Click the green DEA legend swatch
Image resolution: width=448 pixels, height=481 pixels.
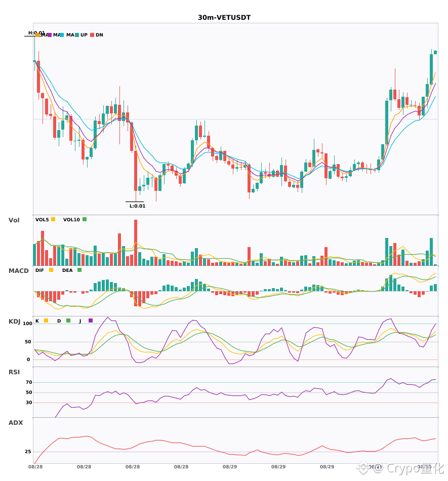point(79,270)
